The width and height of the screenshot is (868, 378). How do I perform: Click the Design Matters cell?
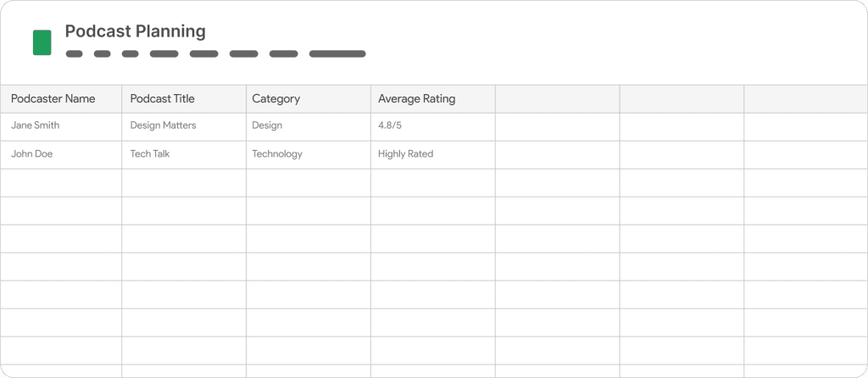pos(184,127)
